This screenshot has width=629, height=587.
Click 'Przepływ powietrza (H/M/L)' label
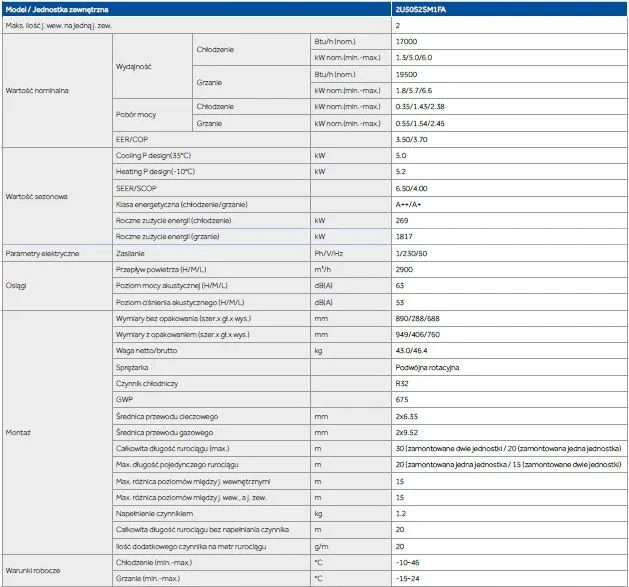pyautogui.click(x=161, y=270)
